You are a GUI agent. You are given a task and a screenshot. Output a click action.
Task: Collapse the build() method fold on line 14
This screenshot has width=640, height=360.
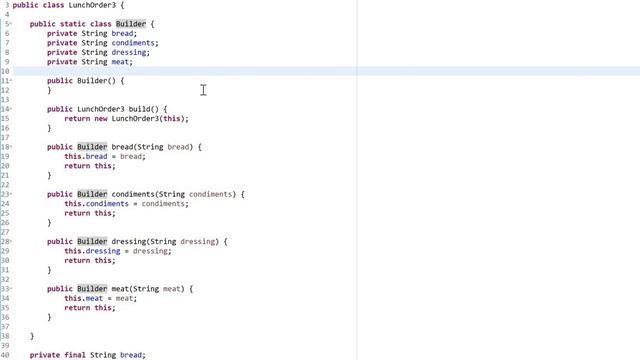tap(11, 109)
